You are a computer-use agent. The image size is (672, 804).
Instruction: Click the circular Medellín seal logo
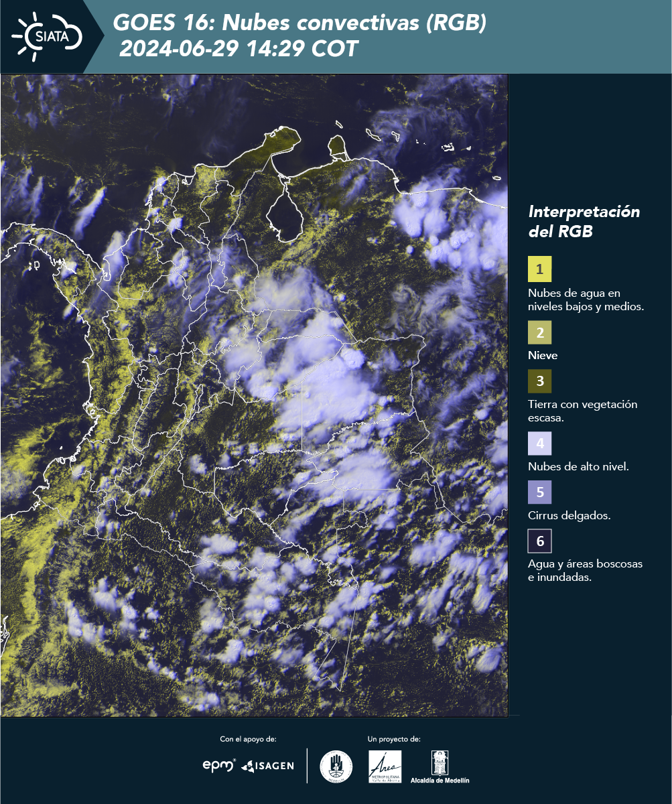click(336, 766)
